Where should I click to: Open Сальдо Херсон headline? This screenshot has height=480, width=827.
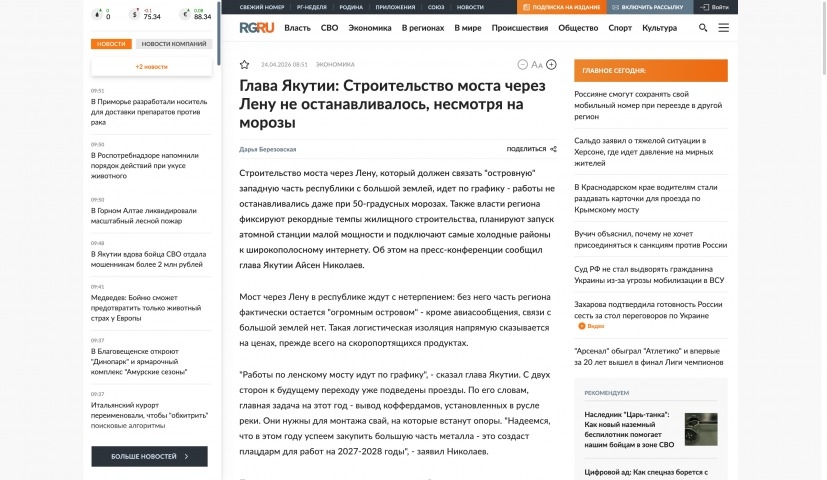click(643, 152)
